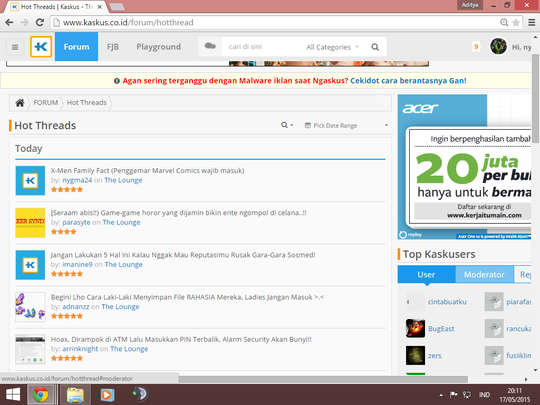
Task: Open File Explorer from the taskbar
Action: tap(75, 395)
